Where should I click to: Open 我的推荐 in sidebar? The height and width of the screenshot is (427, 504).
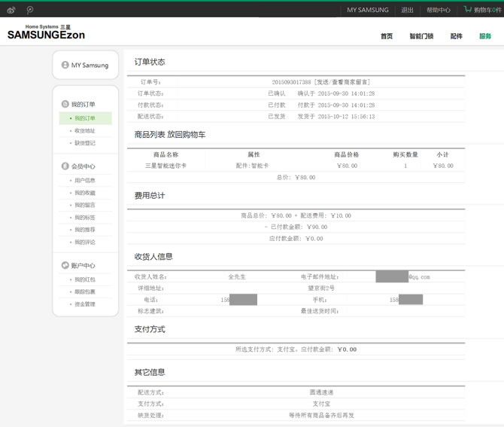(85, 230)
